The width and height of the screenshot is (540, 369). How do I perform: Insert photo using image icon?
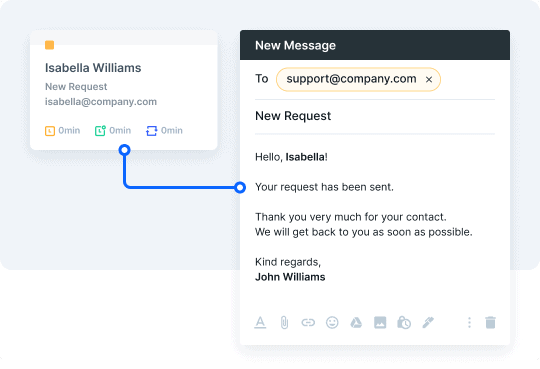380,322
